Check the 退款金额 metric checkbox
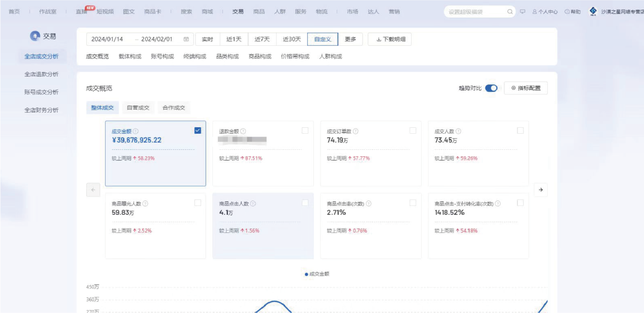The width and height of the screenshot is (644, 313). [305, 131]
